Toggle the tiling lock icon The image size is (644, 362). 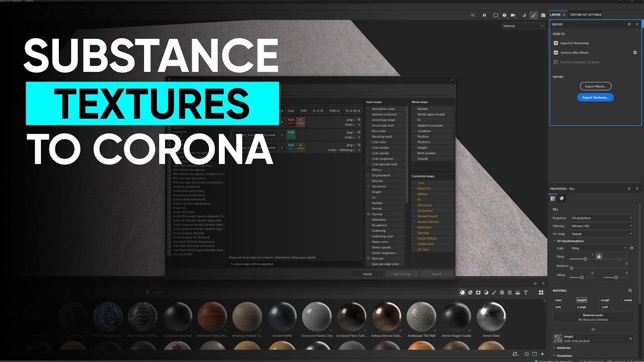coord(599,256)
